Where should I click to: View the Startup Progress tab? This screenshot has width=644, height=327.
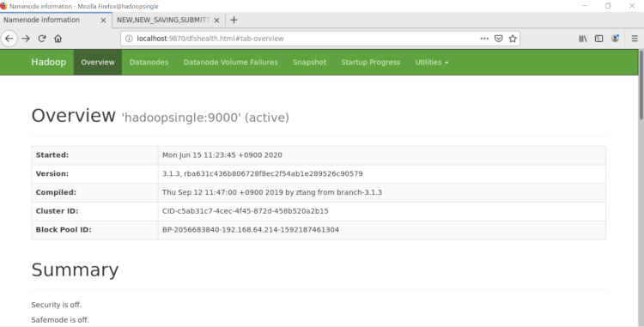370,63
